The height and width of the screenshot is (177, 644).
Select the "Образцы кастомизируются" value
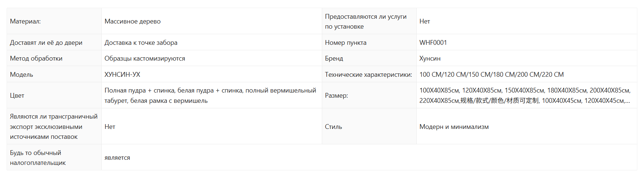pos(145,58)
